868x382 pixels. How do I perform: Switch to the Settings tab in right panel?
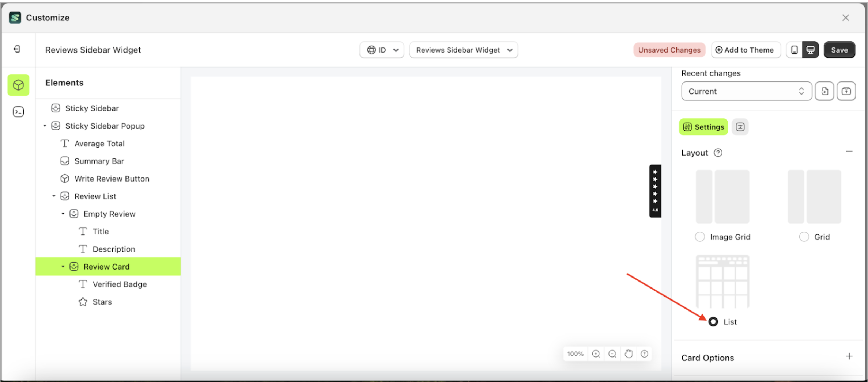point(703,127)
